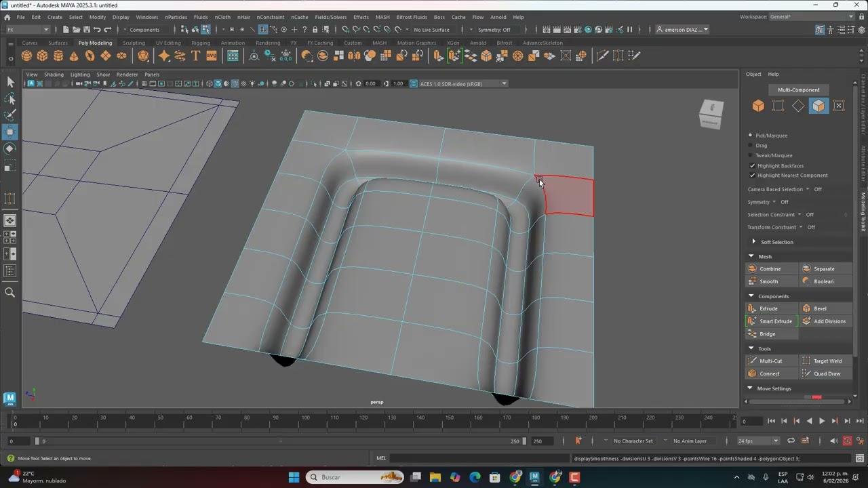Open the viewport Shading menu
The height and width of the screenshot is (488, 868).
pyautogui.click(x=54, y=75)
